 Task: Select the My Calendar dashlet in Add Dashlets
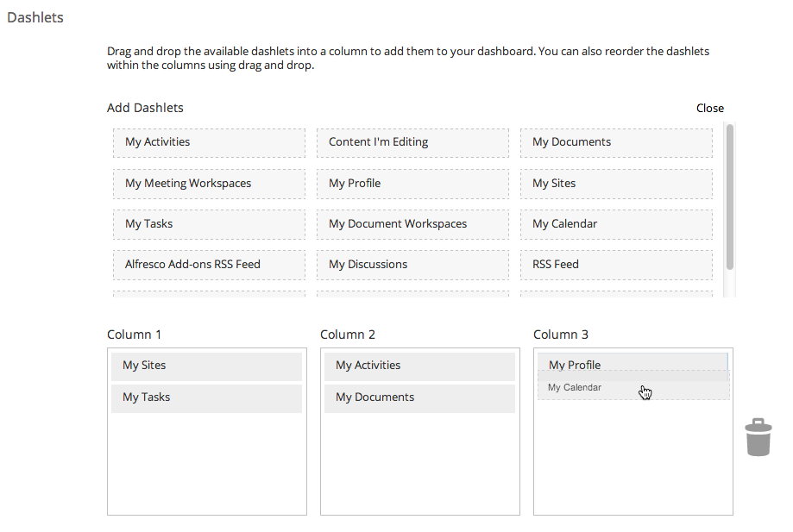pos(615,223)
